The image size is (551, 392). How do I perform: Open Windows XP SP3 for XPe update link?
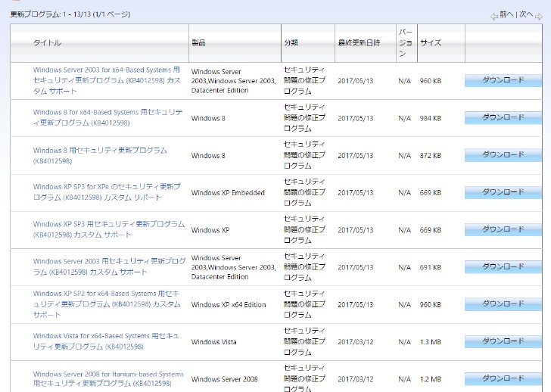pos(107,191)
